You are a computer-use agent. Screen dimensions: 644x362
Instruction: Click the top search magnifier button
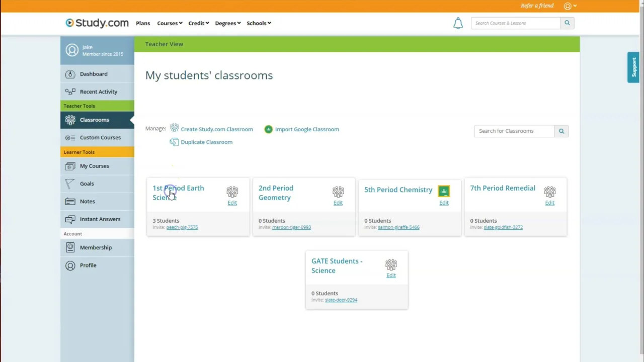click(567, 23)
